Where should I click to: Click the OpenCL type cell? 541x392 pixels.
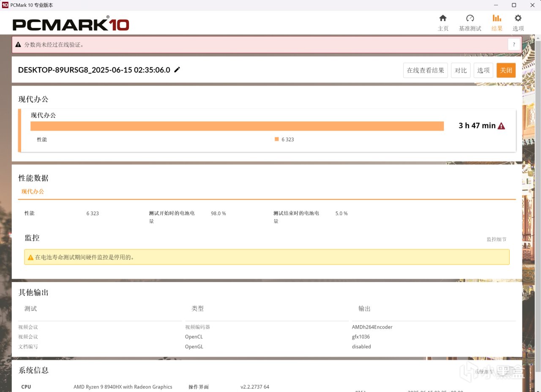[x=194, y=337]
